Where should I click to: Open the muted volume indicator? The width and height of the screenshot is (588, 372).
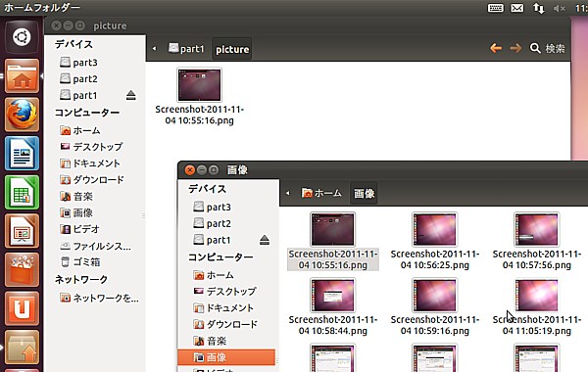click(560, 8)
